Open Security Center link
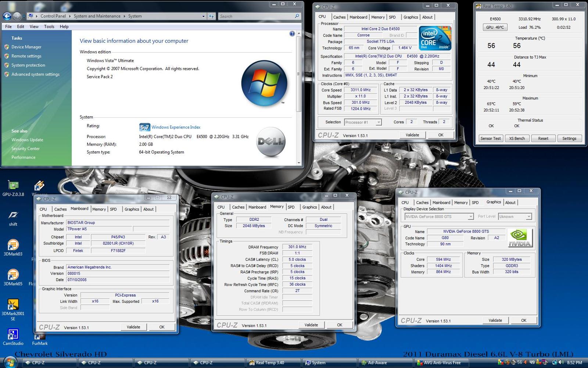The image size is (588, 368). pos(25,149)
